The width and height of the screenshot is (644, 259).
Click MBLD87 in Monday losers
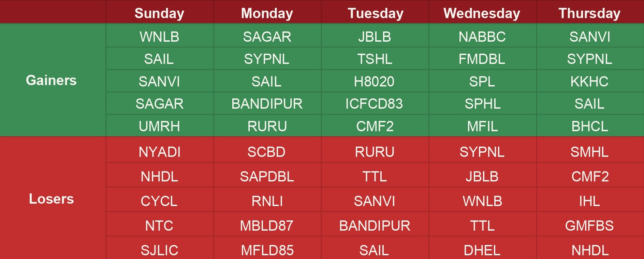click(x=267, y=226)
